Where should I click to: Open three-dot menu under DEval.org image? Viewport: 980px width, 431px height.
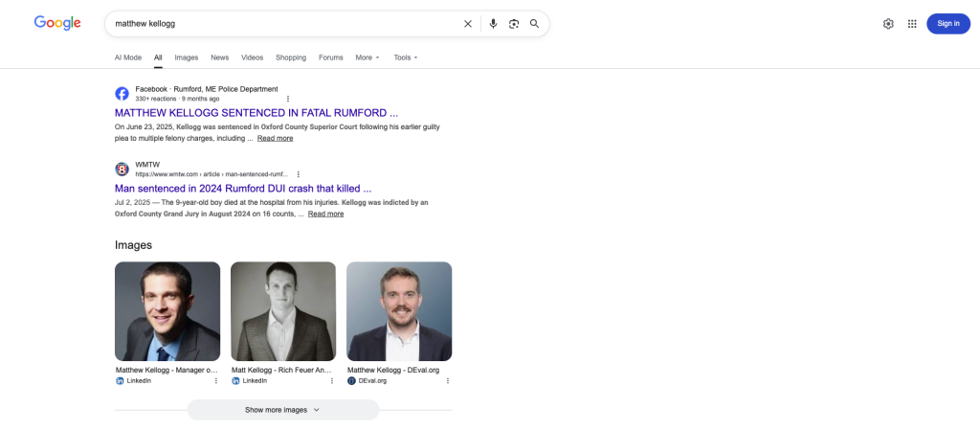click(448, 381)
